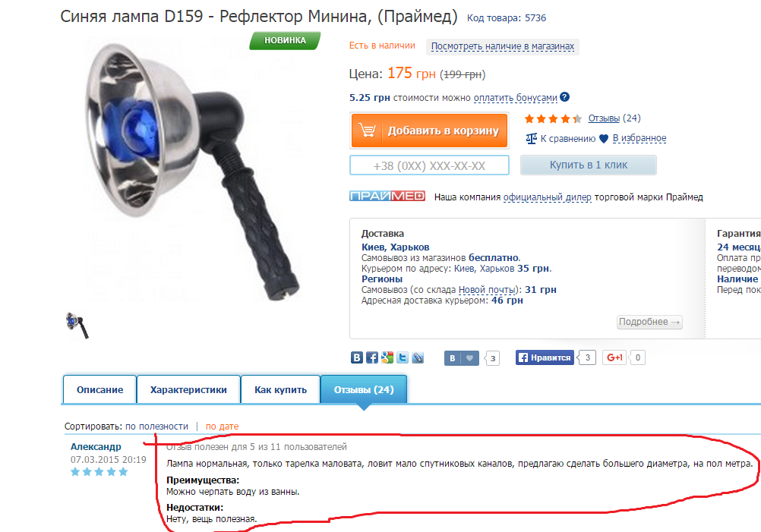This screenshot has width=761, height=532.
Task: Add lamp to favorites В избранное
Action: (x=639, y=138)
